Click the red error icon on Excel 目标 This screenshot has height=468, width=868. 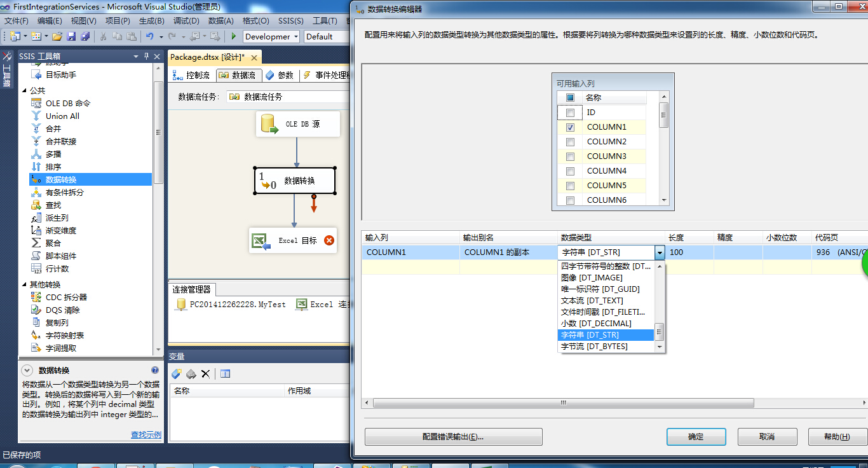tap(329, 240)
